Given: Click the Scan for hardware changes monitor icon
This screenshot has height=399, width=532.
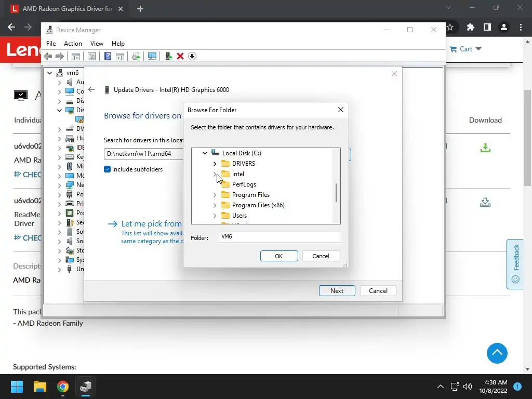Looking at the screenshot, I should point(152,56).
